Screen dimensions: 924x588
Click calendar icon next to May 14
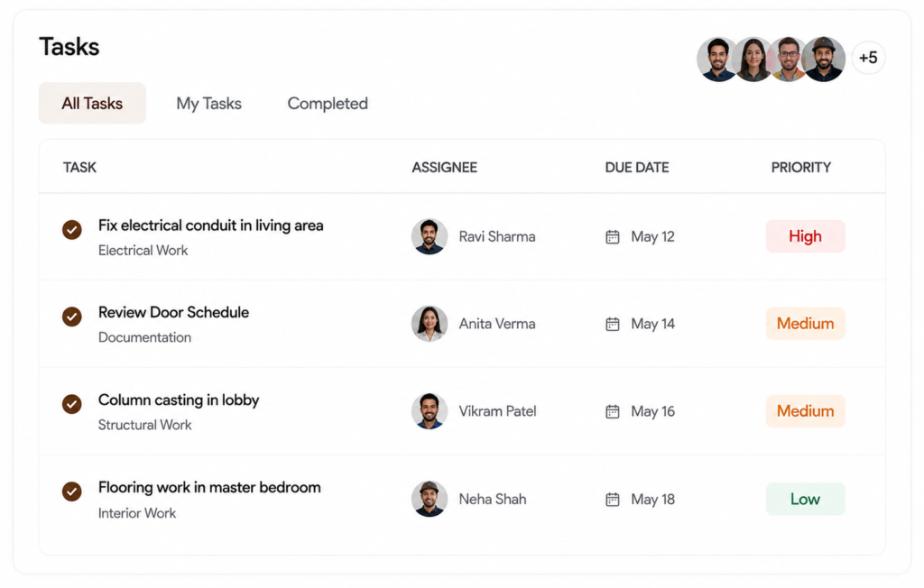point(613,324)
